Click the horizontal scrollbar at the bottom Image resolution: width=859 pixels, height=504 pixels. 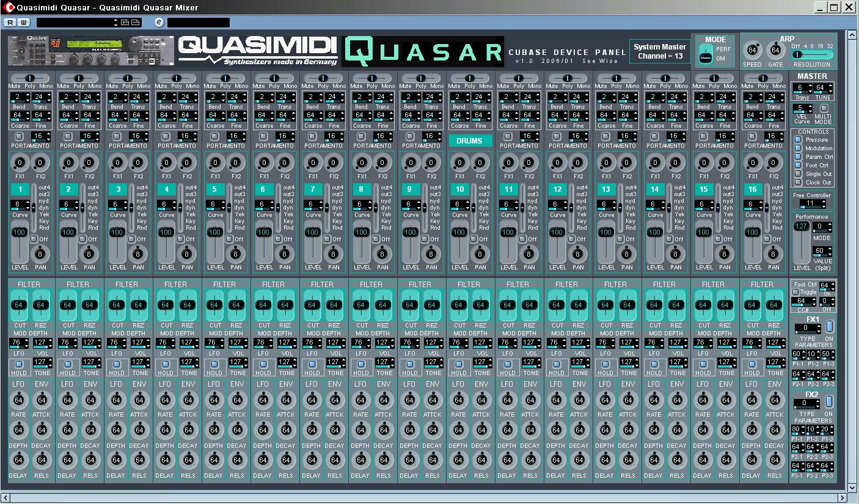click(423, 499)
